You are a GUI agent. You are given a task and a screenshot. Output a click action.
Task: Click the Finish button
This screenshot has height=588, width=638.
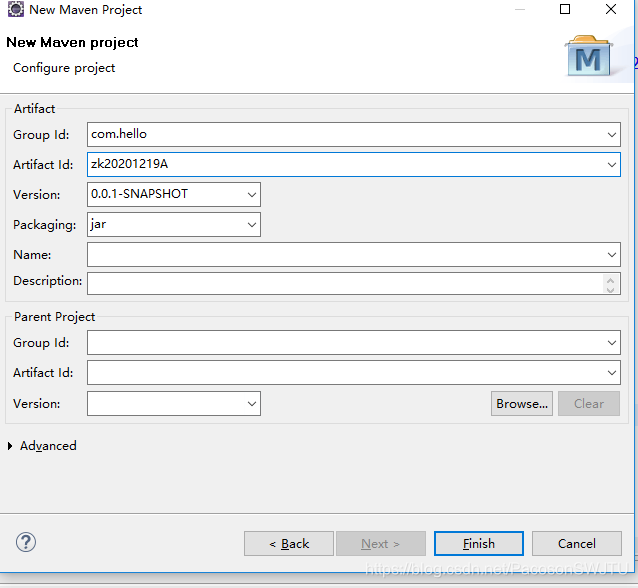click(478, 544)
